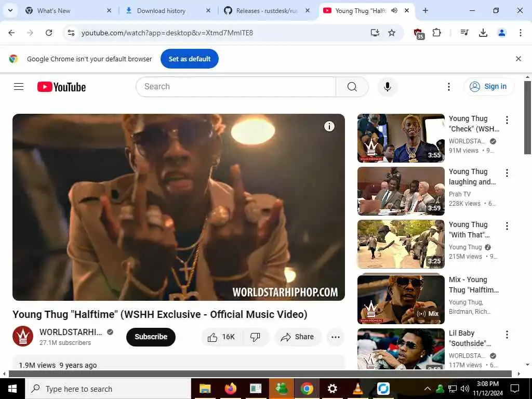Close the What's New tab
This screenshot has width=532, height=399.
click(x=109, y=10)
